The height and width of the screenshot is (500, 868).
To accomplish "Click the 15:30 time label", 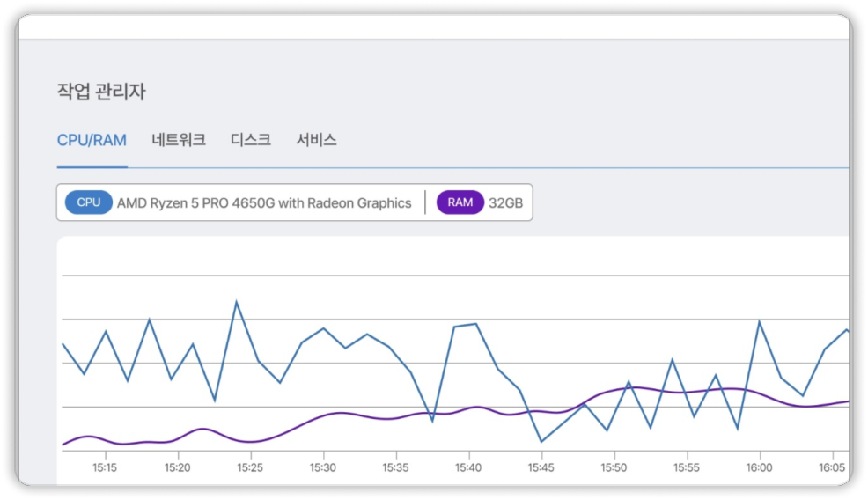I will [x=323, y=467].
